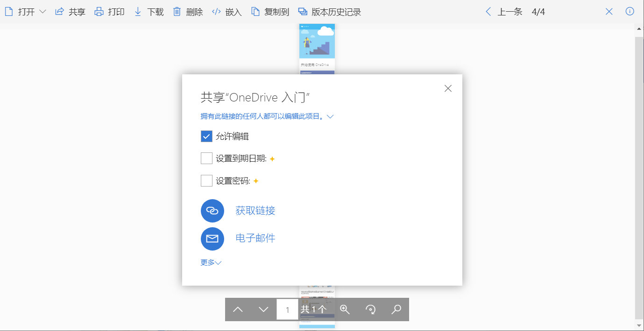Click the 复制到 copy icon

pos(255,11)
